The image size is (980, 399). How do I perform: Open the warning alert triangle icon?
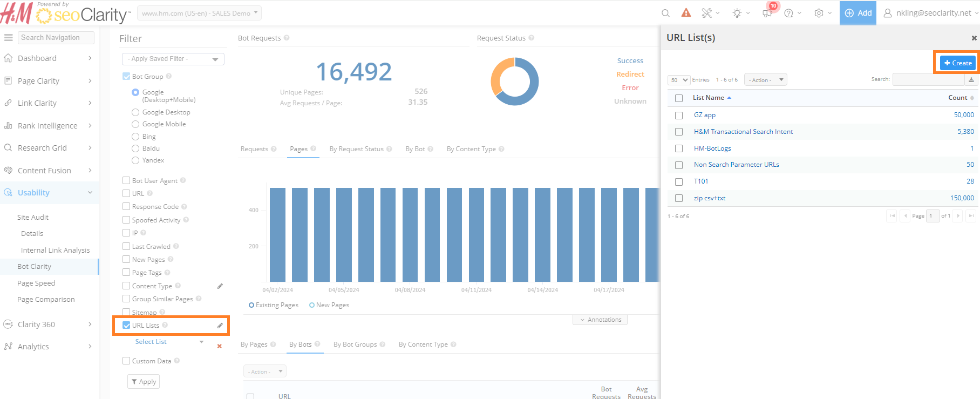click(x=686, y=13)
